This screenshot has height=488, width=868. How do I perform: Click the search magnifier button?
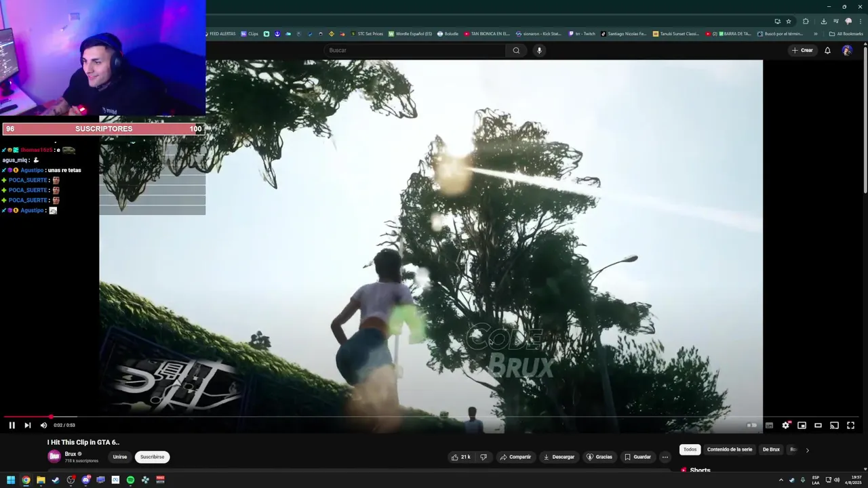coord(516,50)
